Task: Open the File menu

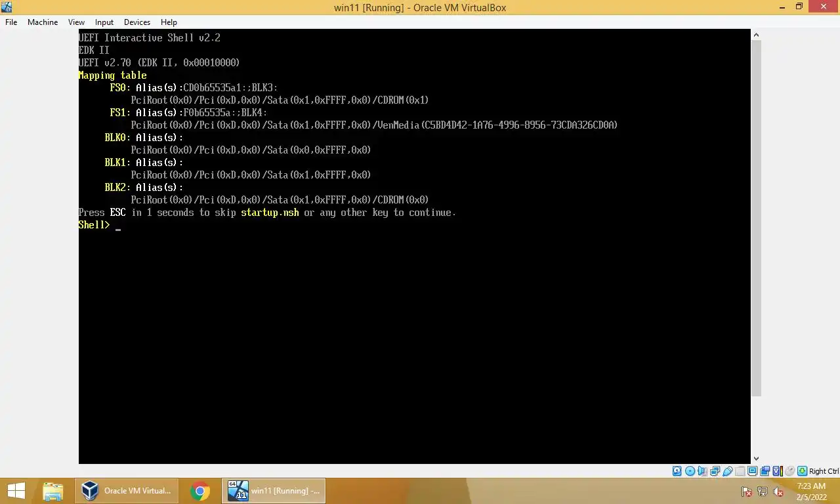Action: coord(11,22)
